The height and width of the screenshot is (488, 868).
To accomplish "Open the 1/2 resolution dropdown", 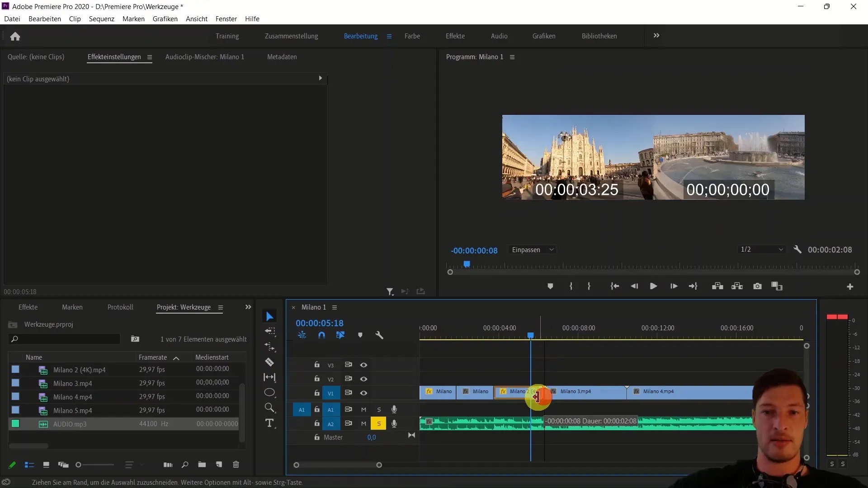I will [762, 250].
